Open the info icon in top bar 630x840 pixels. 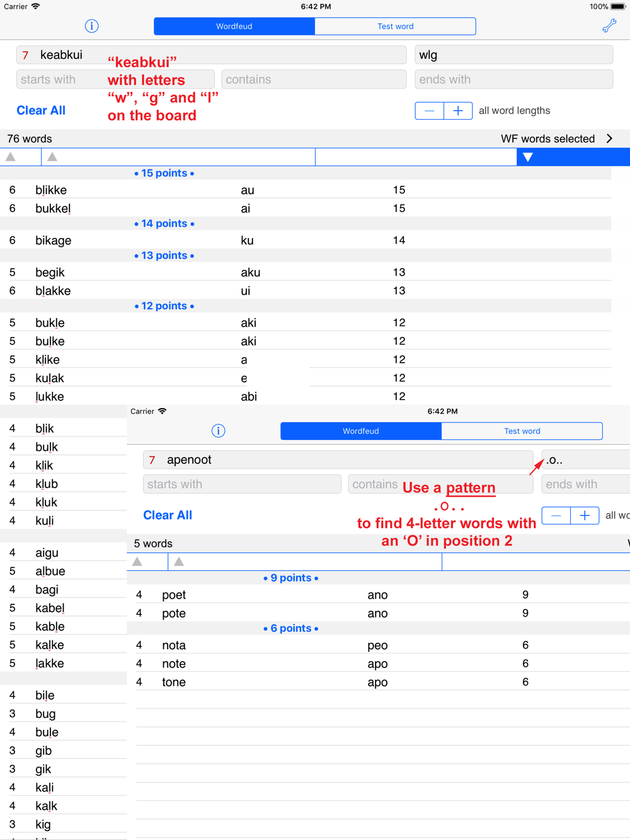(x=91, y=26)
